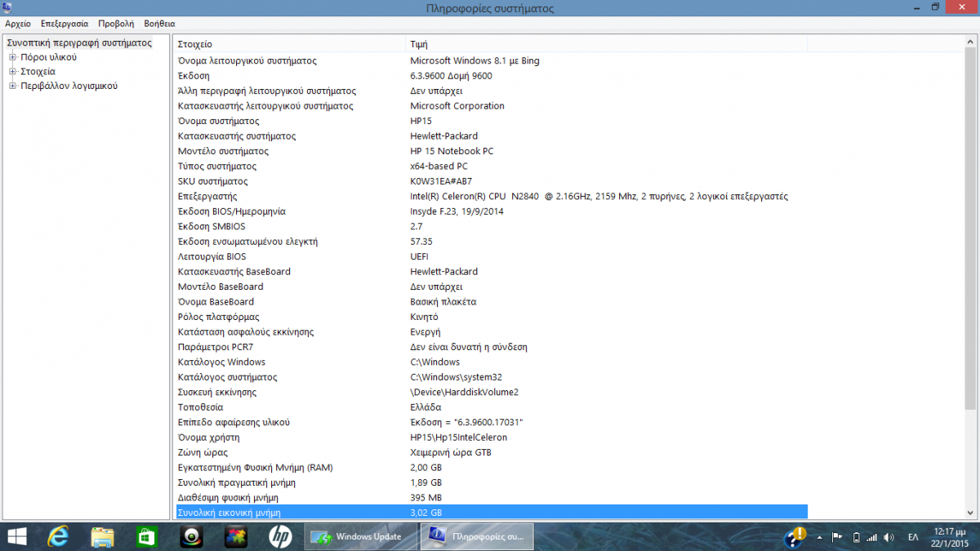
Task: Select Συνοπτική περιγραφή συστήματος tree node
Action: [x=79, y=42]
